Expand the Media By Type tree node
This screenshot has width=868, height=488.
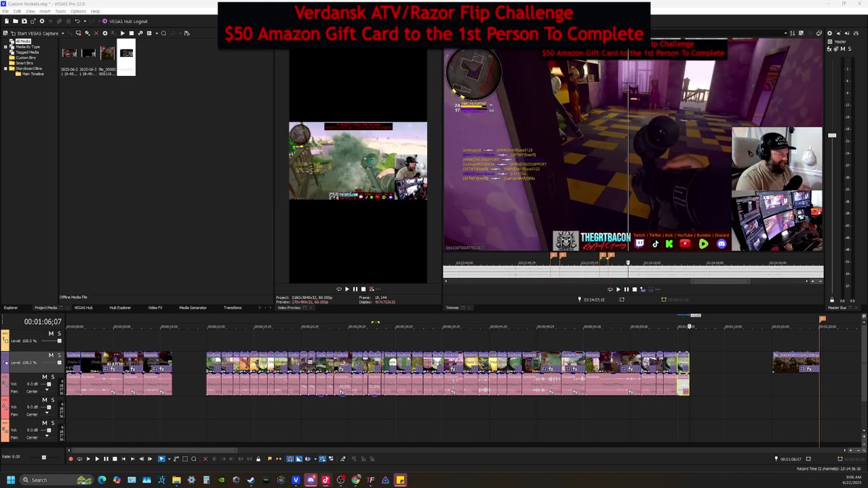coord(5,47)
